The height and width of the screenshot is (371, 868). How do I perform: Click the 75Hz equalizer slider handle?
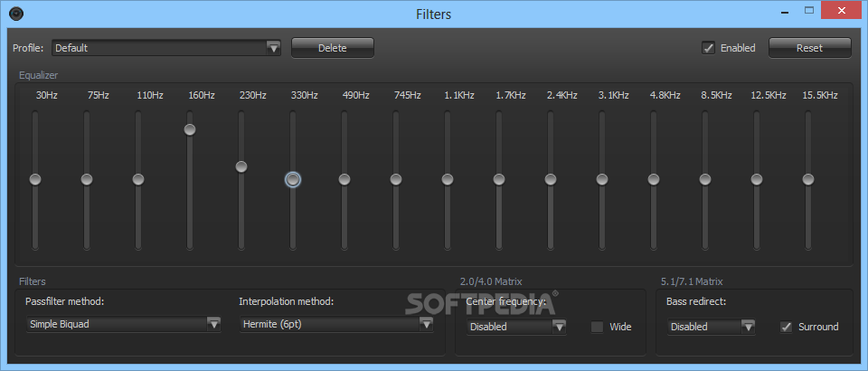pos(87,179)
